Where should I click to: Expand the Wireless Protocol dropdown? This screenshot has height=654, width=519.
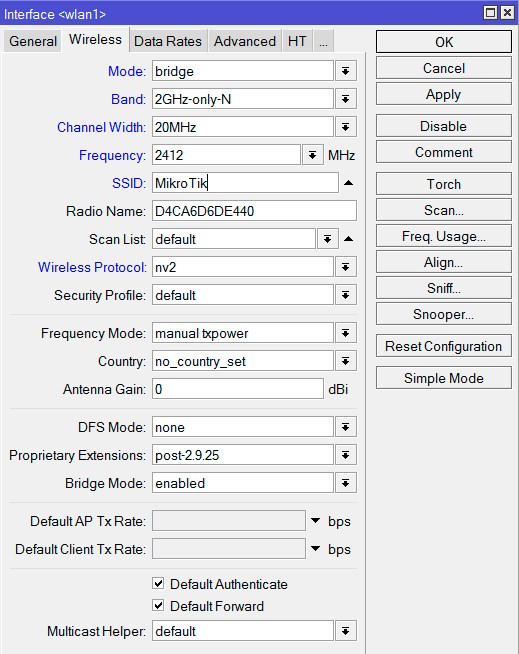(x=345, y=267)
